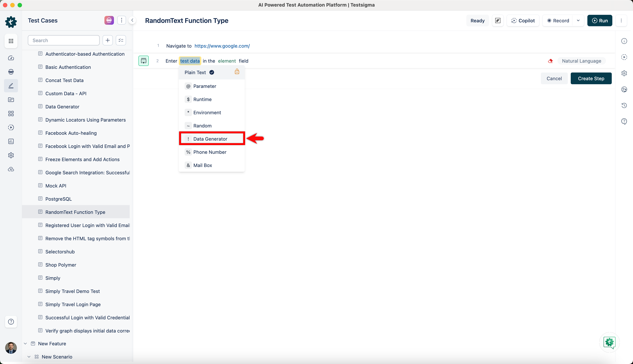
Task: Click the cloud upload icon in left sidebar
Action: pyautogui.click(x=11, y=169)
